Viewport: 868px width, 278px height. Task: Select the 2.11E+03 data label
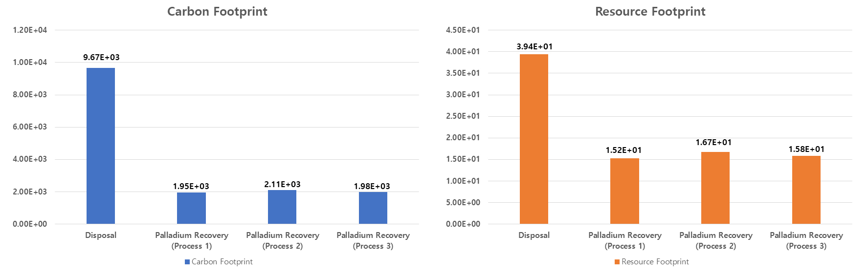[x=282, y=184]
